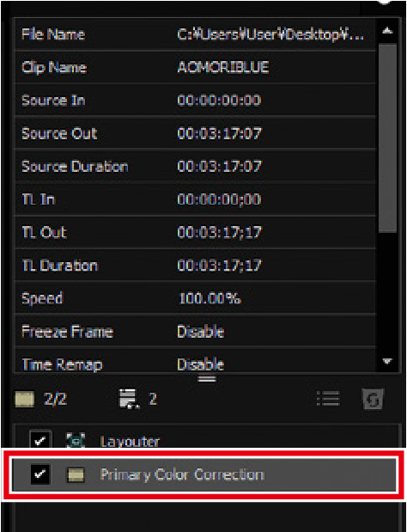Screen dimensions: 407x532
Task: Click the panel splitter handle below information list
Action: (207, 378)
